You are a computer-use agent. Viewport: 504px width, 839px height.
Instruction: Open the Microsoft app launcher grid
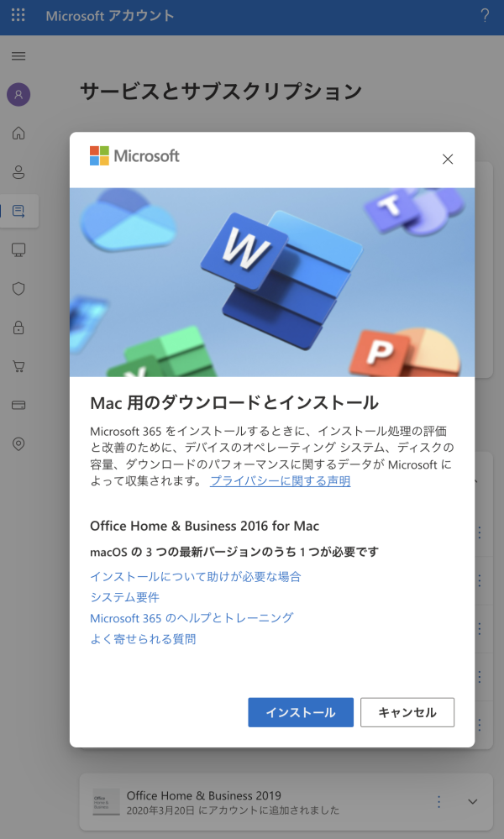tap(18, 15)
